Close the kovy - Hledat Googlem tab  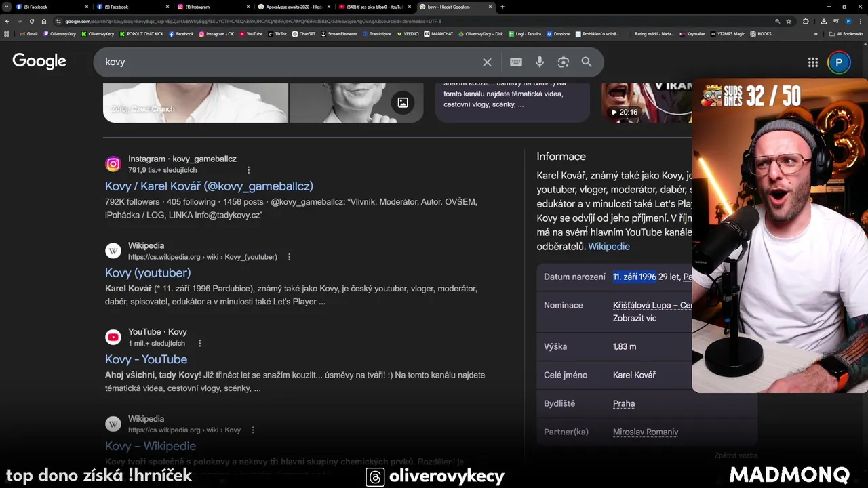(490, 7)
